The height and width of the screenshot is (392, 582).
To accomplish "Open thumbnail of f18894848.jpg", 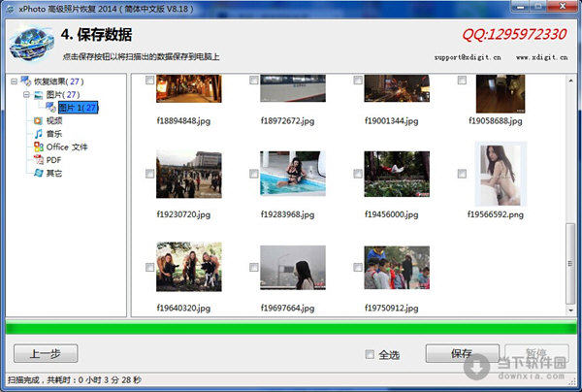I will (x=189, y=88).
